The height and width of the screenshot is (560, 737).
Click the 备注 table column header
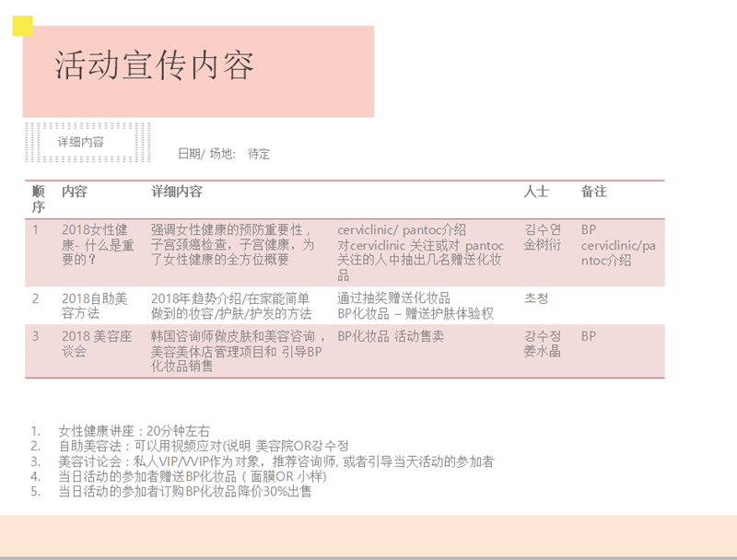click(594, 192)
